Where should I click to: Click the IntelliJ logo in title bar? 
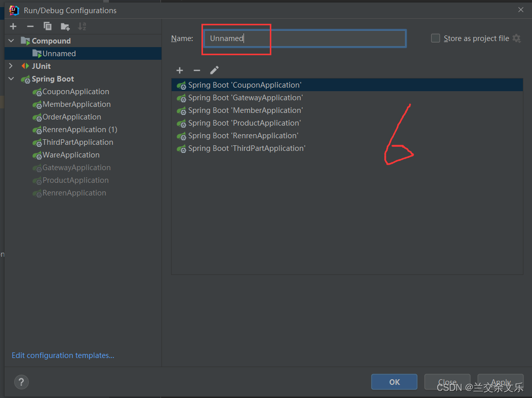click(x=14, y=11)
